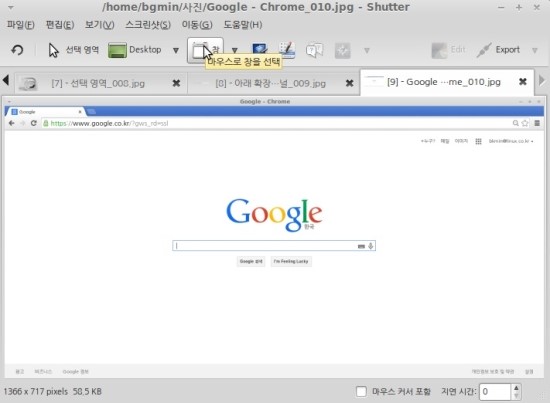Expand the Export dropdown arrow
This screenshot has width=550, height=403.
pyautogui.click(x=535, y=51)
